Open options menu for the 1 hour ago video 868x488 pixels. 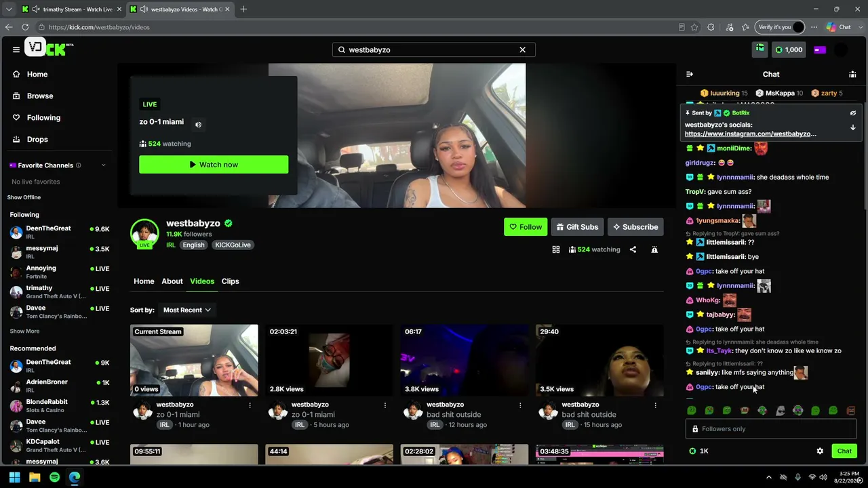pyautogui.click(x=250, y=405)
